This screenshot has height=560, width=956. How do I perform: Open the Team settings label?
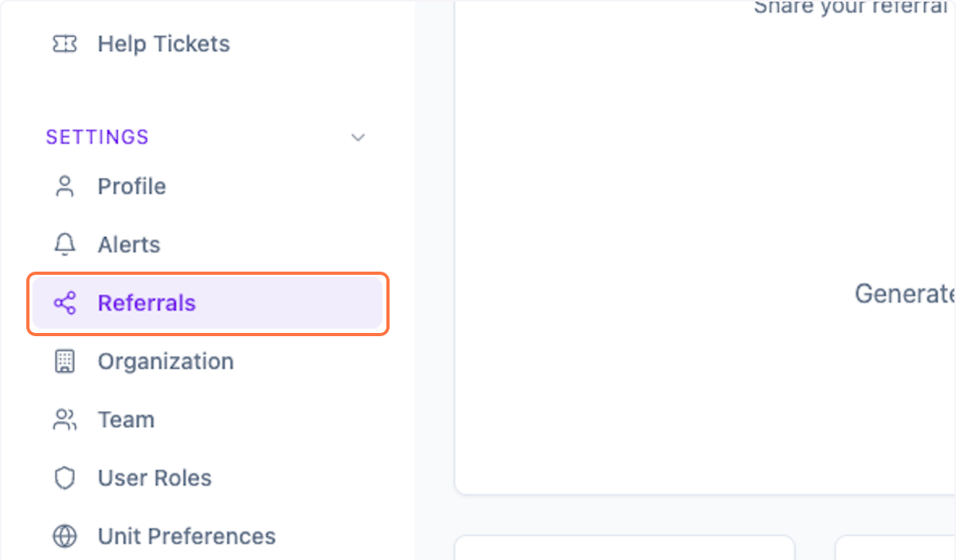[126, 420]
